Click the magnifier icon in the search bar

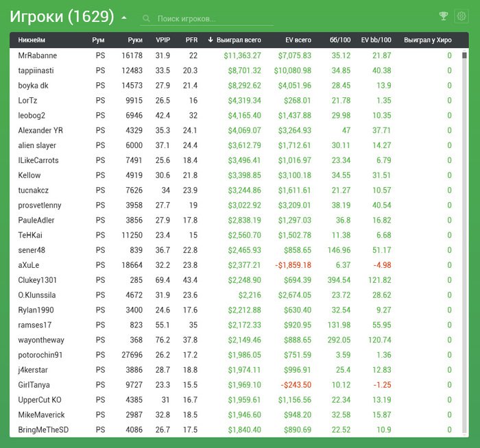146,18
